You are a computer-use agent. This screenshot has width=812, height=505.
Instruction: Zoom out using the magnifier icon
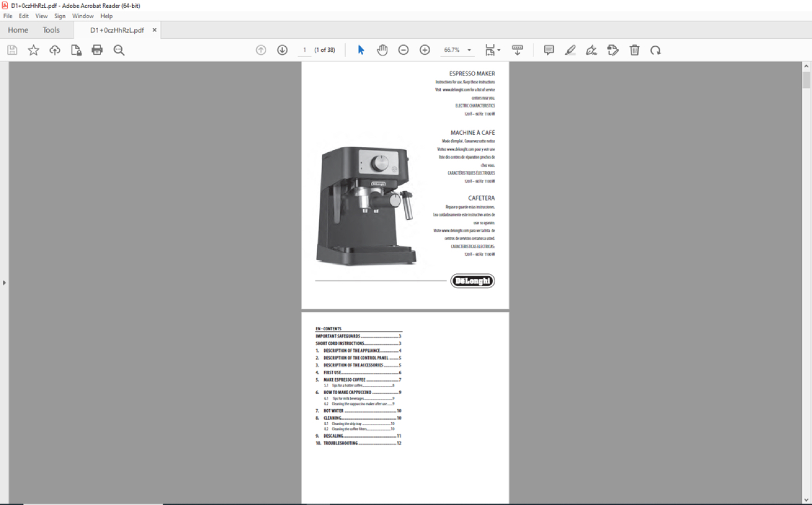(x=118, y=50)
